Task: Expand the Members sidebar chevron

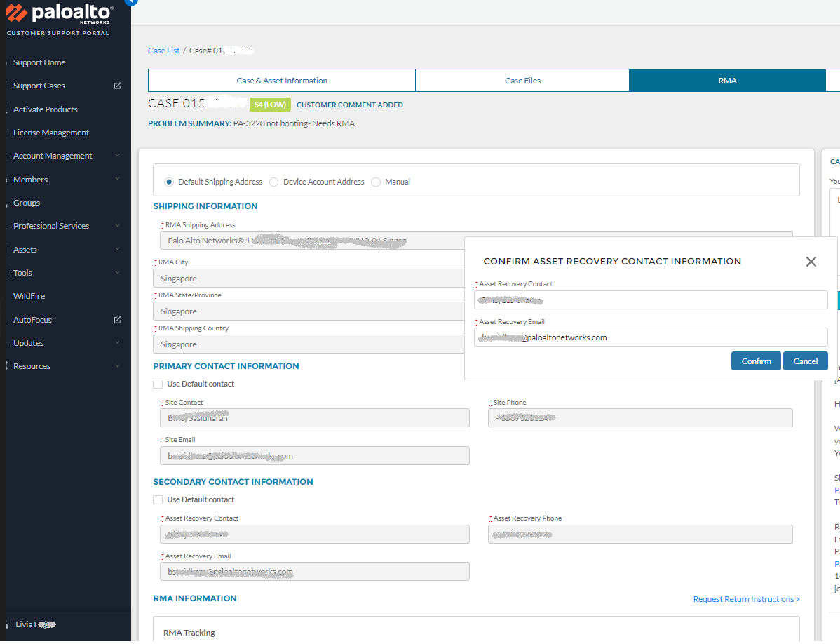Action: [117, 180]
